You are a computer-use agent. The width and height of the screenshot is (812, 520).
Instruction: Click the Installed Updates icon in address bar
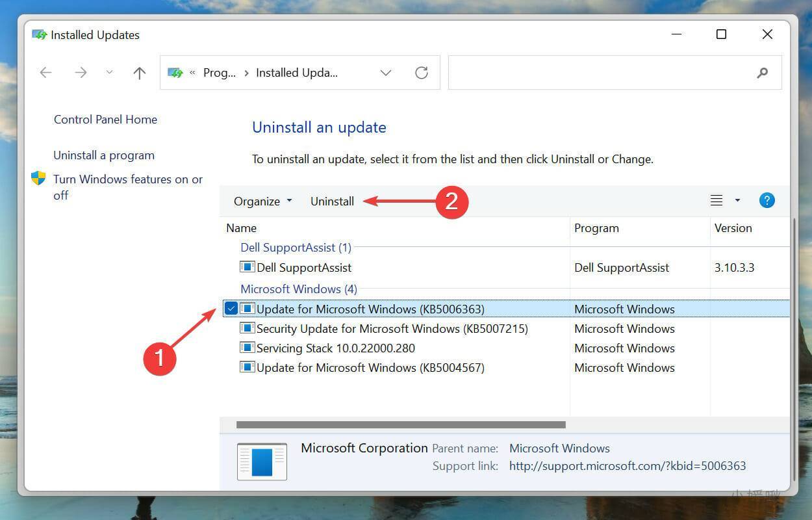click(x=174, y=73)
